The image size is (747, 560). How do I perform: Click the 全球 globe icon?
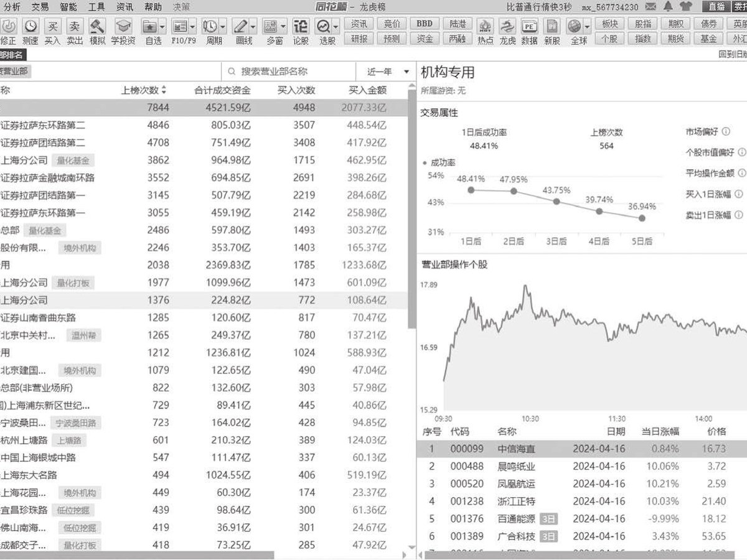coord(574,26)
